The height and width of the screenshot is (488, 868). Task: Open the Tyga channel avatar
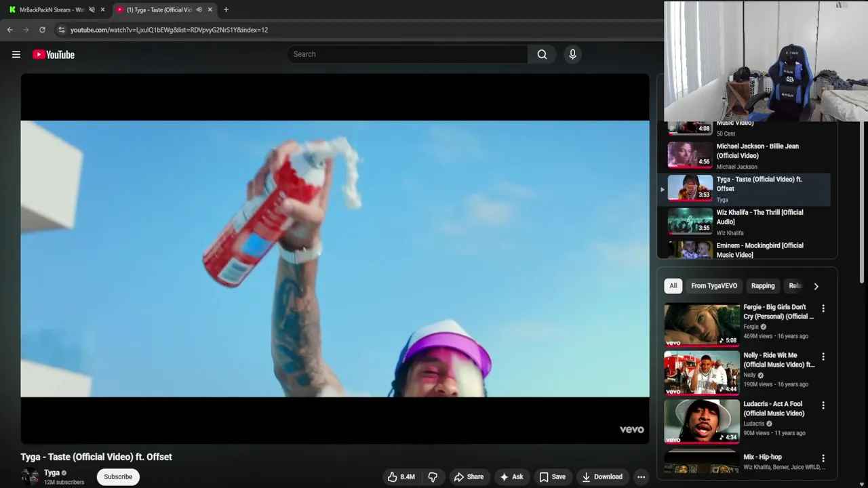30,476
